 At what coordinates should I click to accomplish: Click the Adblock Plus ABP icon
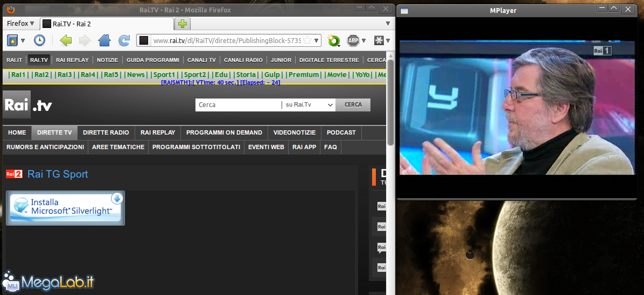coord(353,40)
